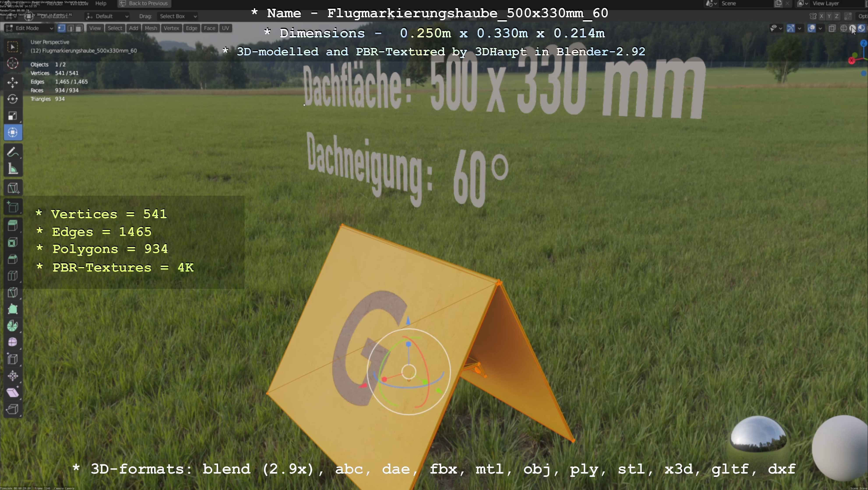Enable vertex select mode
The image size is (868, 490).
[x=62, y=28]
